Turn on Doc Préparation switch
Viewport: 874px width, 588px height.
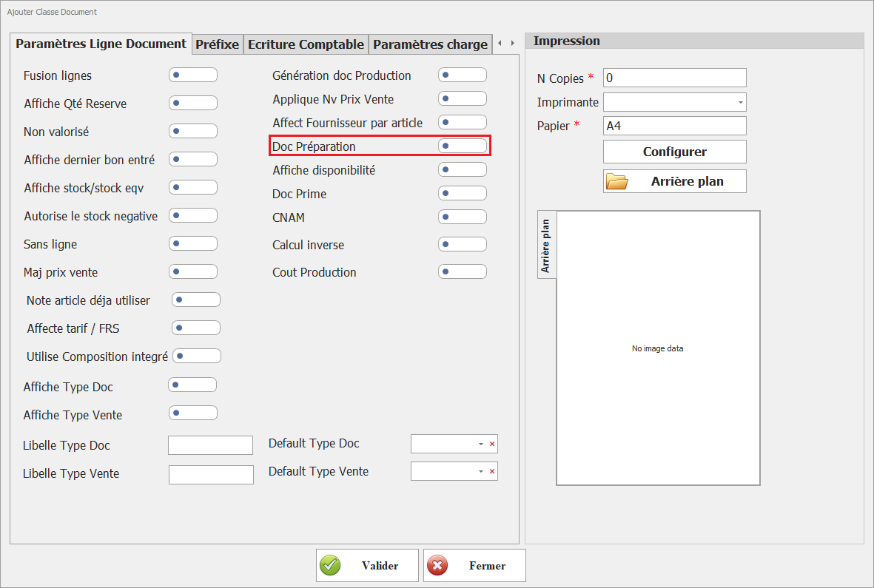click(x=462, y=146)
